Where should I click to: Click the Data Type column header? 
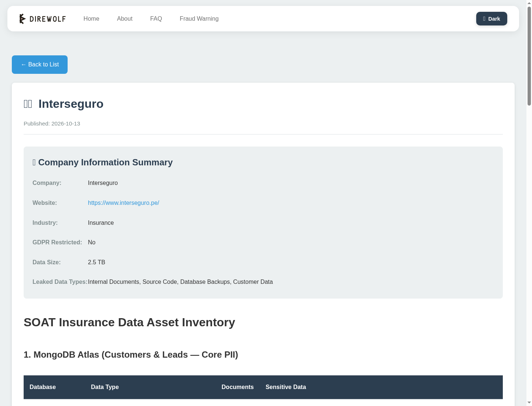pyautogui.click(x=105, y=387)
